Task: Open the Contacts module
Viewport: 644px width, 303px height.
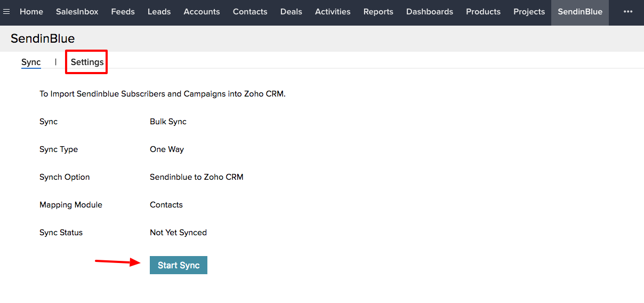Action: [x=250, y=12]
